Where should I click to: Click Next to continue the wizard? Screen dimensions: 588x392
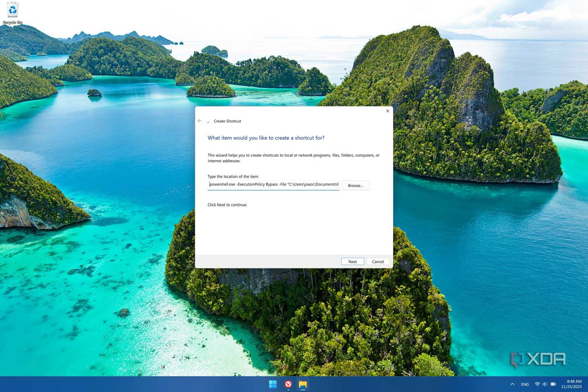tap(352, 261)
